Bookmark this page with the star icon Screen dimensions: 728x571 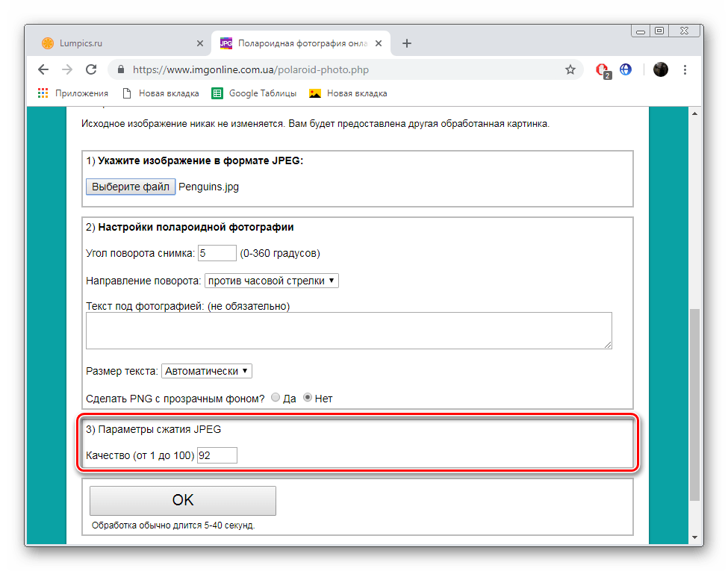[570, 69]
